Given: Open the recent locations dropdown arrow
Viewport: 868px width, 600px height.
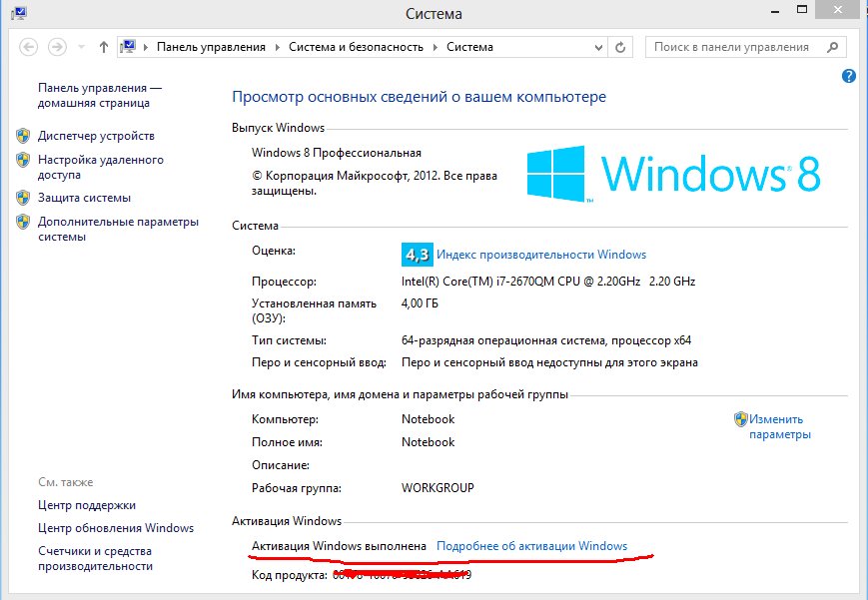Looking at the screenshot, I should tap(81, 47).
